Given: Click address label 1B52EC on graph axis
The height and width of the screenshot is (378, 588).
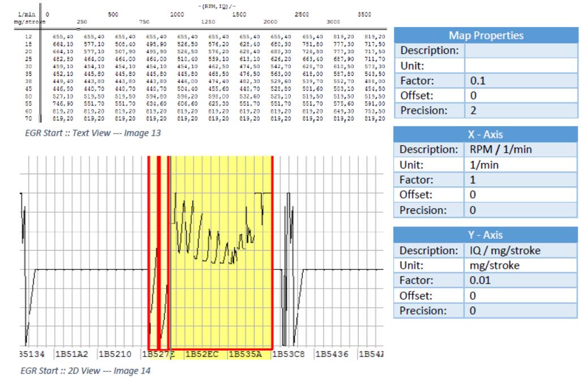Looking at the screenshot, I should [201, 354].
